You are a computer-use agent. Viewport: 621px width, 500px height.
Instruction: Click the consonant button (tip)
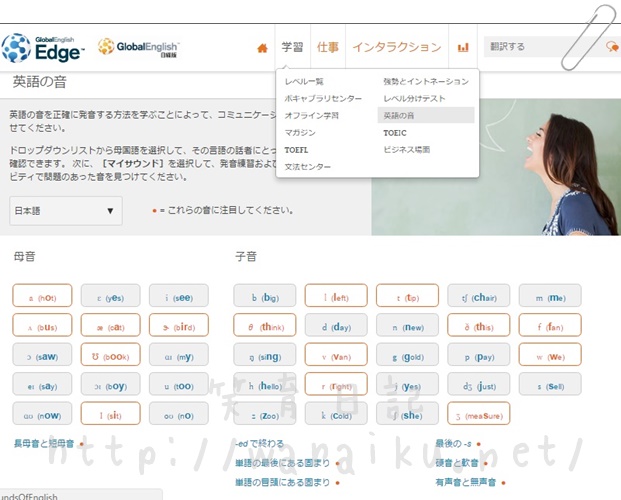pyautogui.click(x=408, y=296)
